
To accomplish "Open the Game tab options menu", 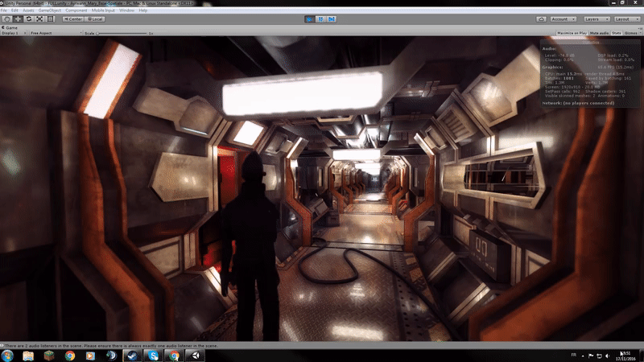I will 641,28.
